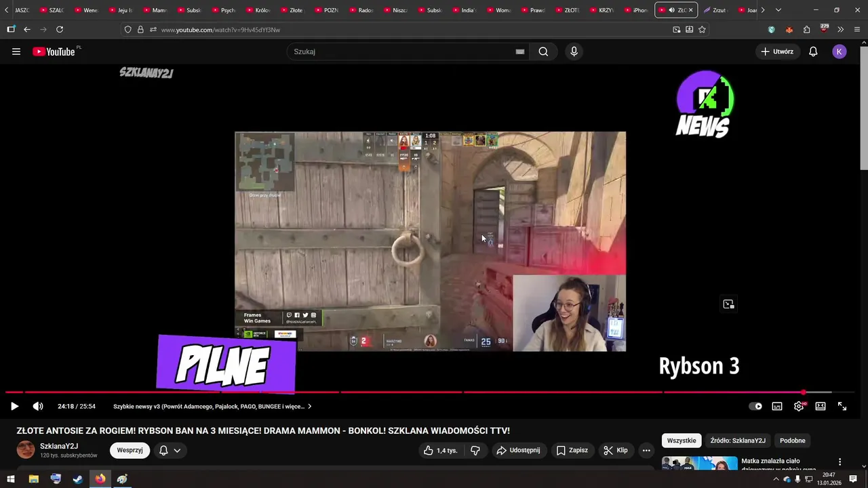This screenshot has width=868, height=488.
Task: Bookmark this page with the star
Action: click(x=702, y=29)
